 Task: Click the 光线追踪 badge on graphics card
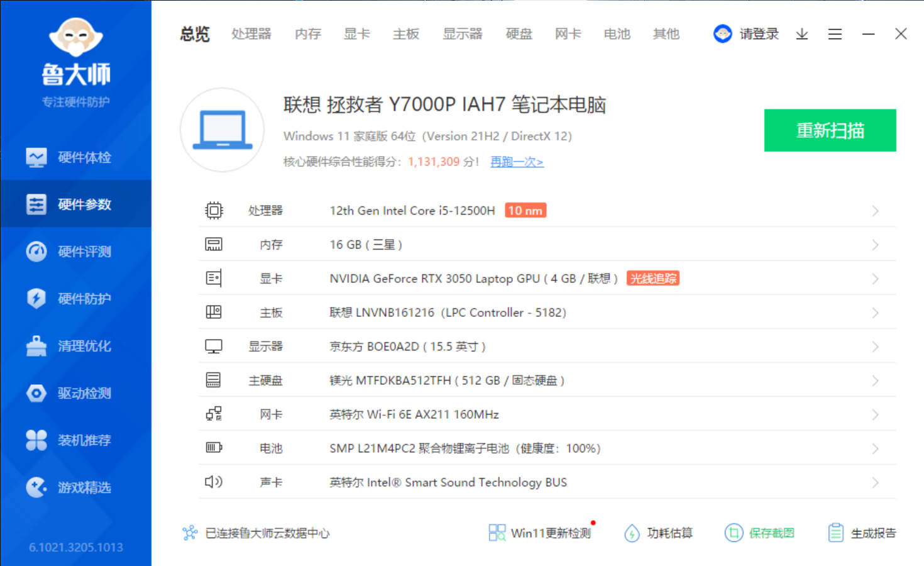[x=653, y=278]
